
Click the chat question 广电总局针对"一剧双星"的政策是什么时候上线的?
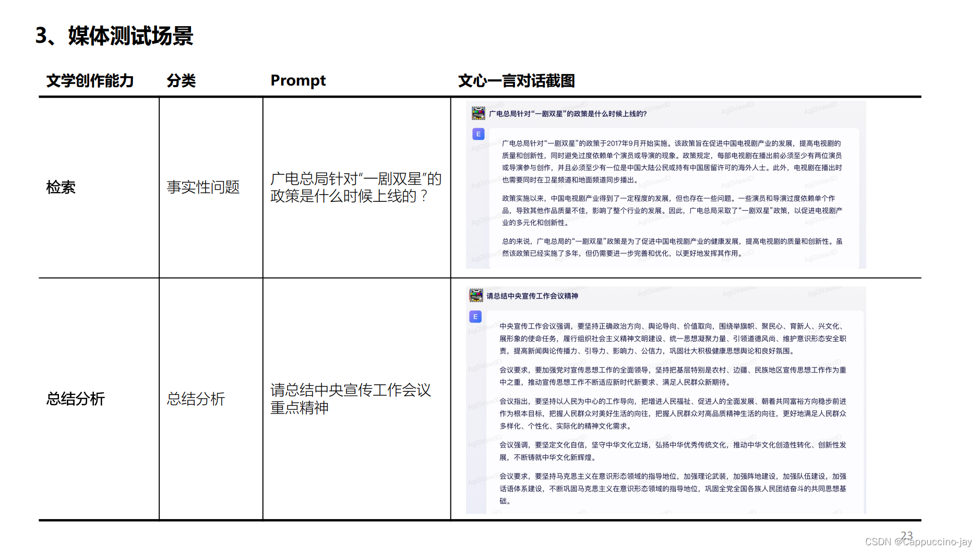[568, 114]
